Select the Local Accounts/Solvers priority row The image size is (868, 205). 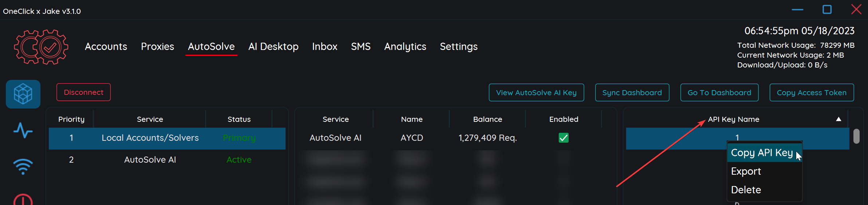pos(150,138)
